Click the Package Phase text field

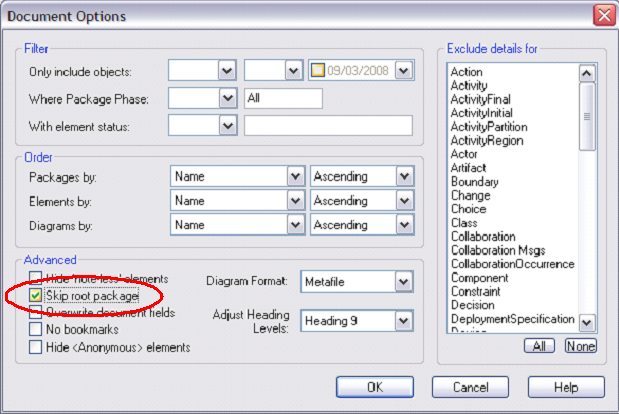[283, 98]
